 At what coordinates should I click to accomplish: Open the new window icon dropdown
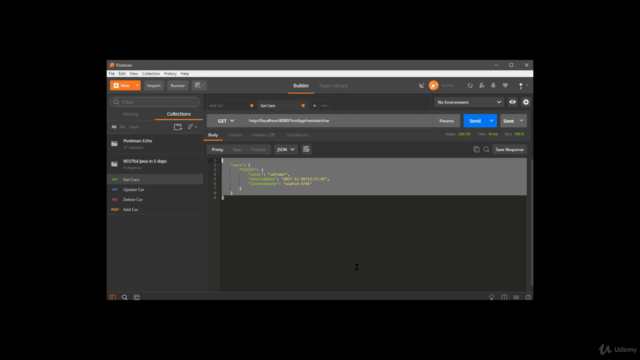tap(199, 85)
